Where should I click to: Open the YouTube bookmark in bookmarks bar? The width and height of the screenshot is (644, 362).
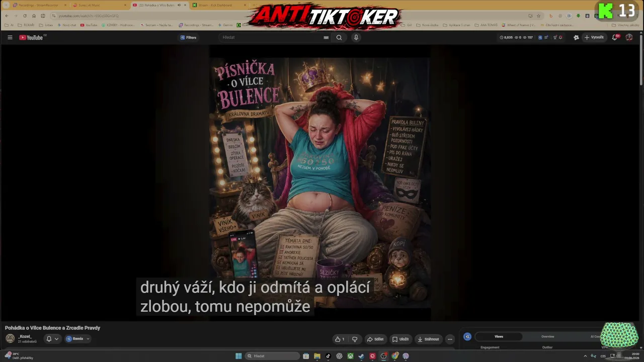pyautogui.click(x=89, y=25)
